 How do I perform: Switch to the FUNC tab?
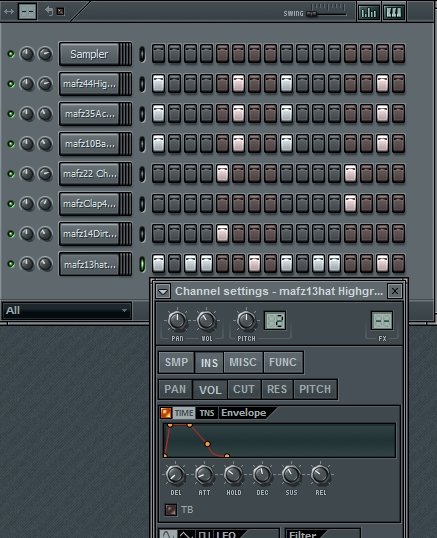coord(283,362)
